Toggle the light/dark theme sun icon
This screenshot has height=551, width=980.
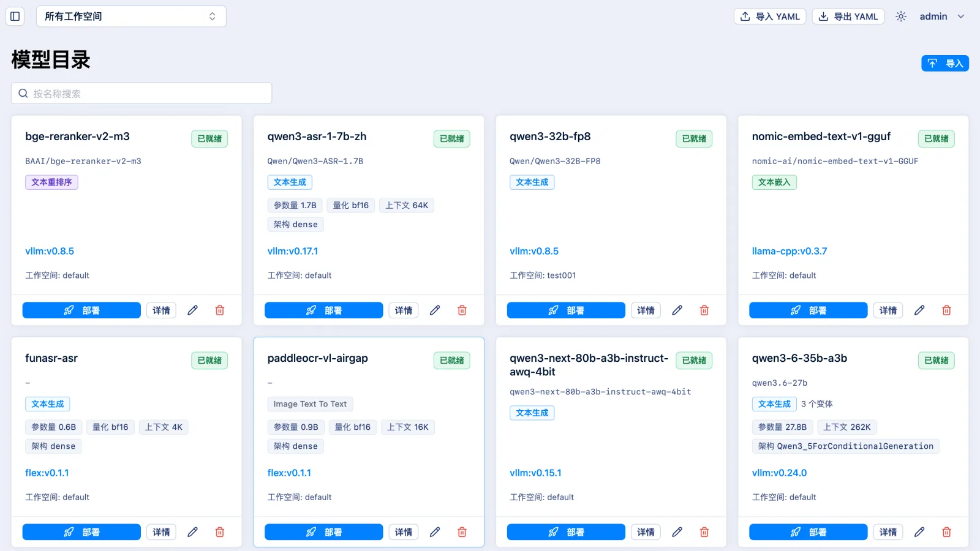(901, 17)
